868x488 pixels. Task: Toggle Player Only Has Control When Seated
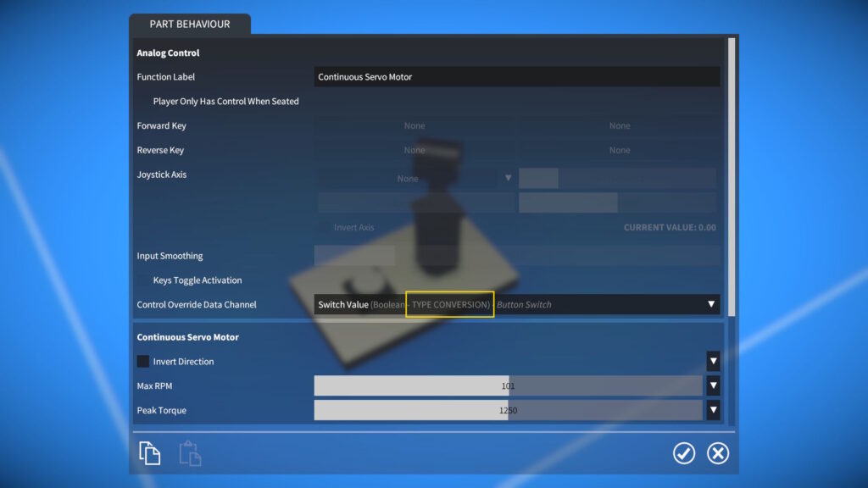pos(144,102)
